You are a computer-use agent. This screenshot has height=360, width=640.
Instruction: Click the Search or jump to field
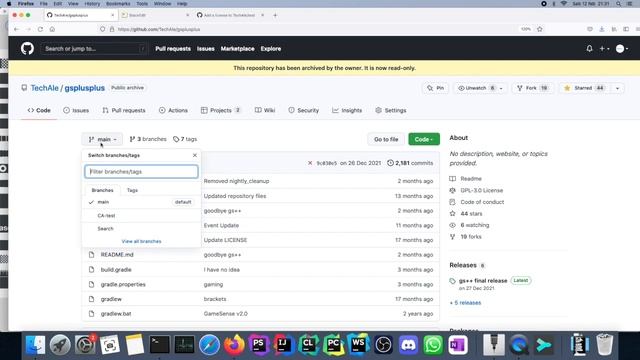[x=93, y=49]
